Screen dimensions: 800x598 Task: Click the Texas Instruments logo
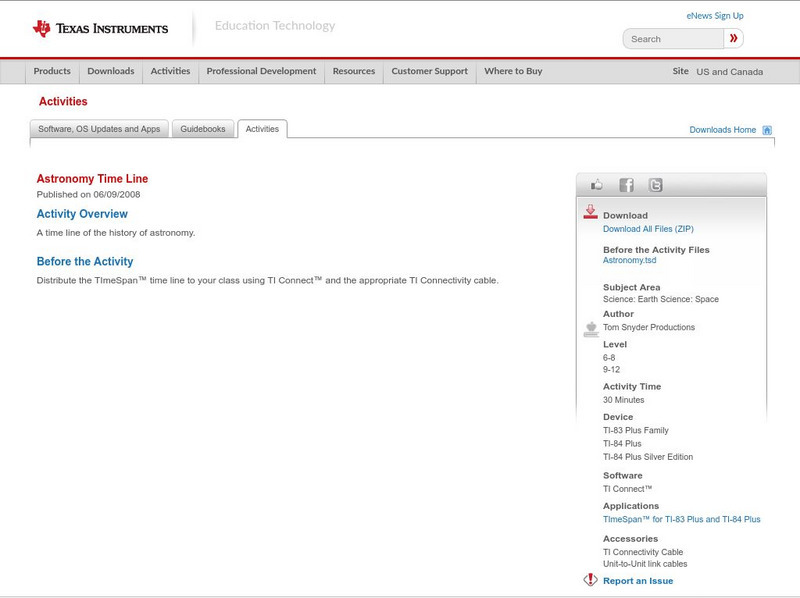click(100, 29)
